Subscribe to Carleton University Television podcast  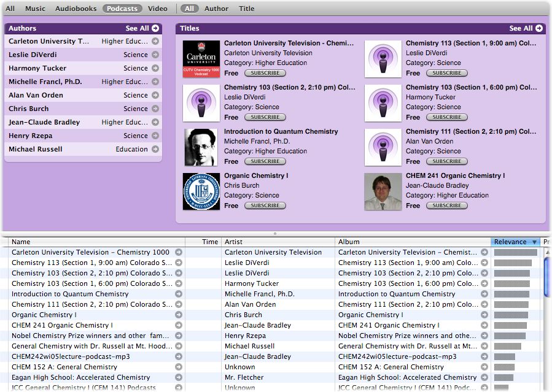pos(265,73)
